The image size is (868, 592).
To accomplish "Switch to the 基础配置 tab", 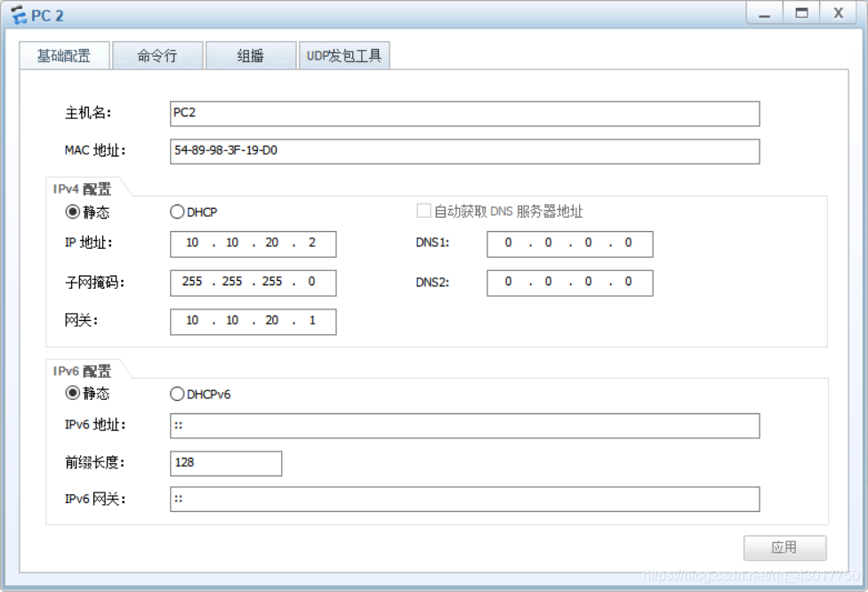I will 64,55.
